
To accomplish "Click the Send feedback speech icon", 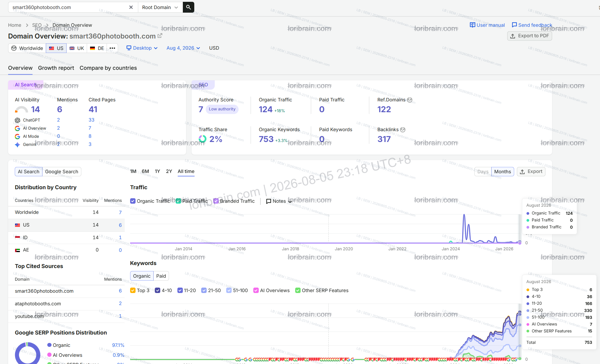I will tap(514, 25).
